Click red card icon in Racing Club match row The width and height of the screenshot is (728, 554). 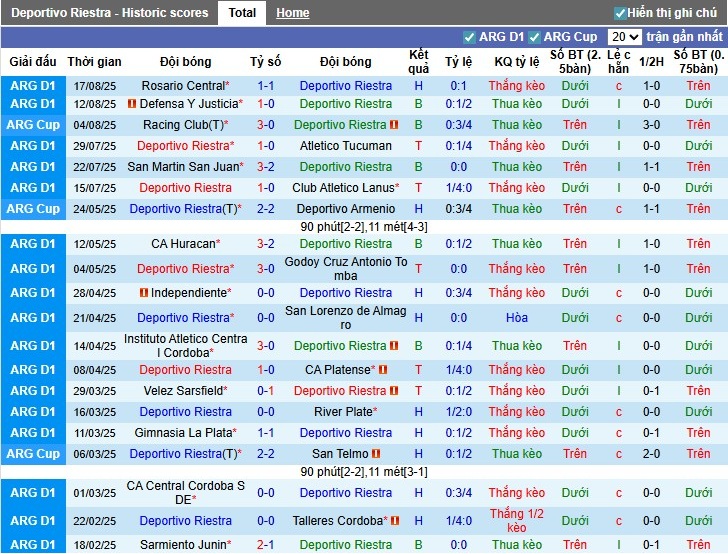(x=394, y=125)
